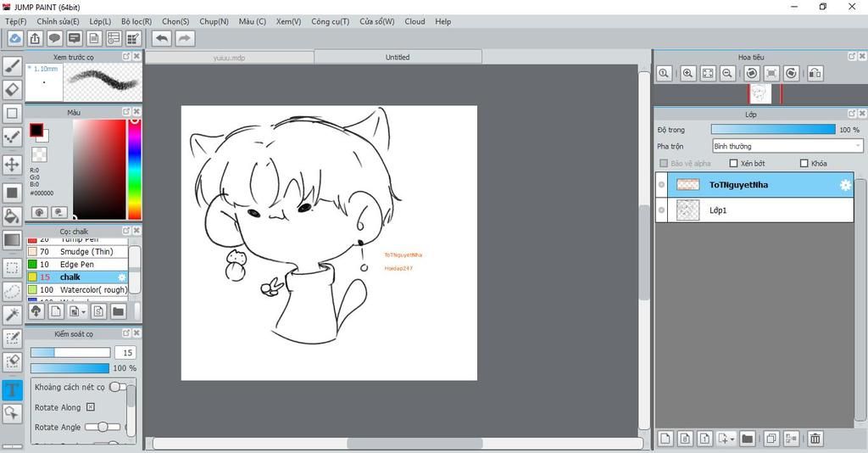Select the Brush tool in left toolbar
Screen dimensions: 868x453
coord(12,66)
